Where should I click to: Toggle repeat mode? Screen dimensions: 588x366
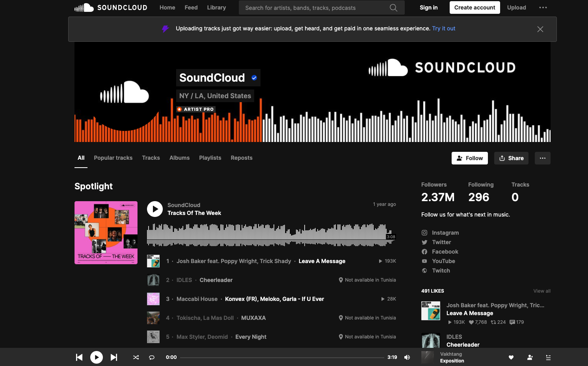click(152, 357)
